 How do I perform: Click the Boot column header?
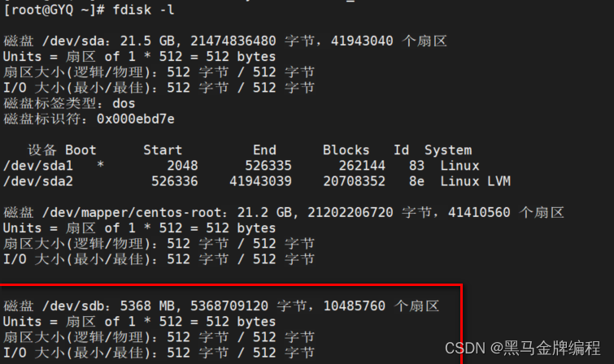pyautogui.click(x=81, y=150)
